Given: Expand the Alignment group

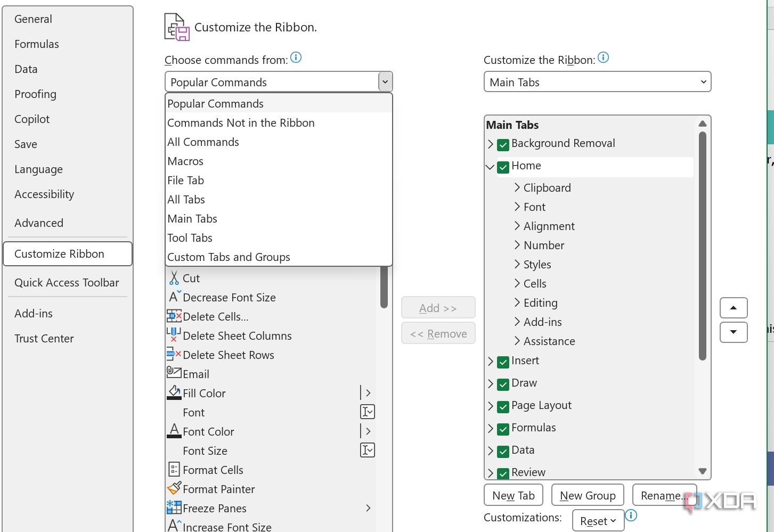Looking at the screenshot, I should (517, 225).
